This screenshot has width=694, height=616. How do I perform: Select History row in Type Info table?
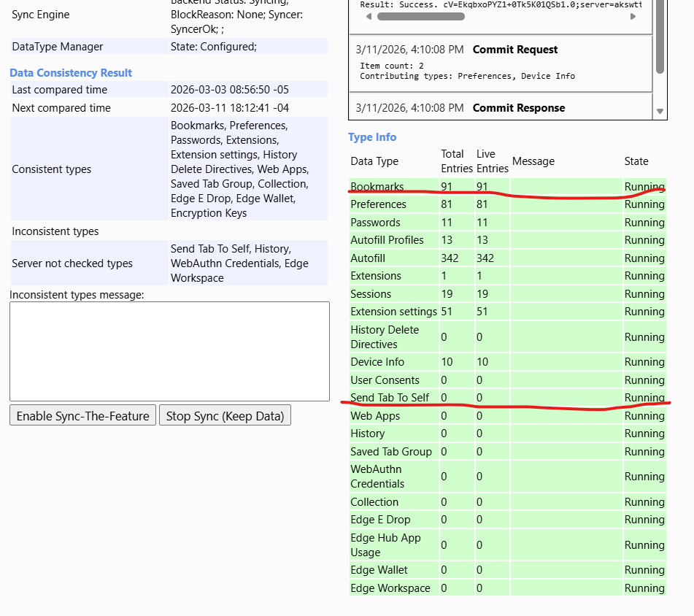508,434
